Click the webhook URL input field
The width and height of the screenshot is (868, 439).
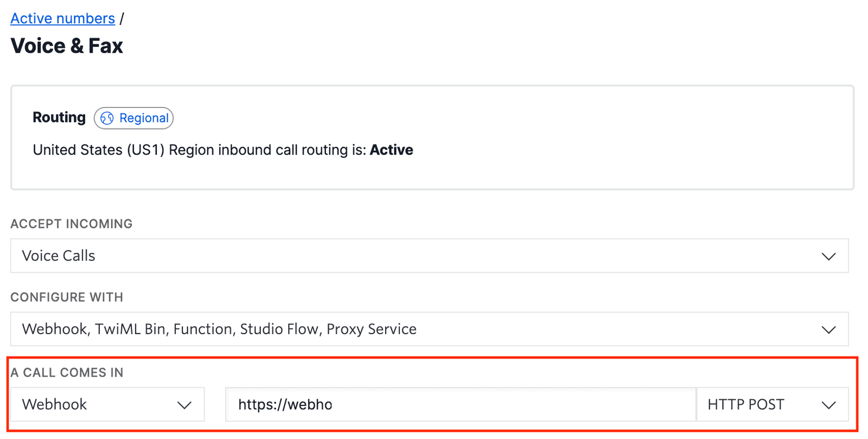461,404
